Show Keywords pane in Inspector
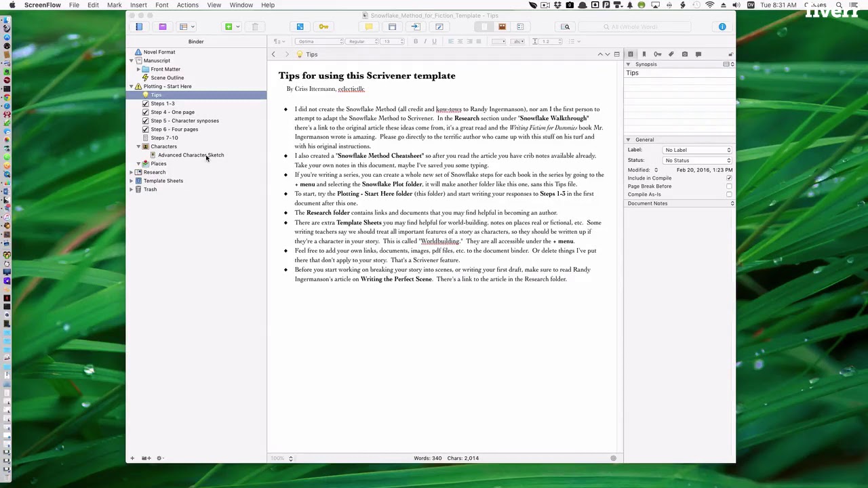This screenshot has height=488, width=868. 657,54
